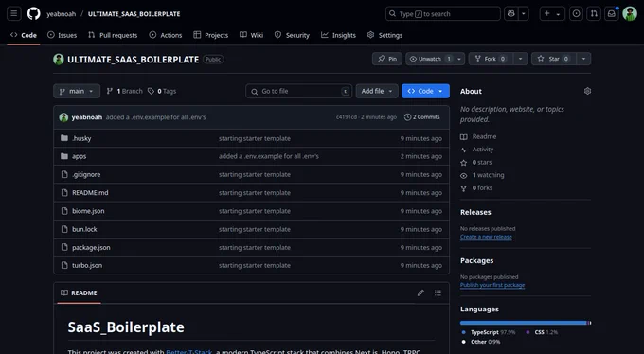644x354 pixels.
Task: View the 0 Tags link
Action: 162,91
